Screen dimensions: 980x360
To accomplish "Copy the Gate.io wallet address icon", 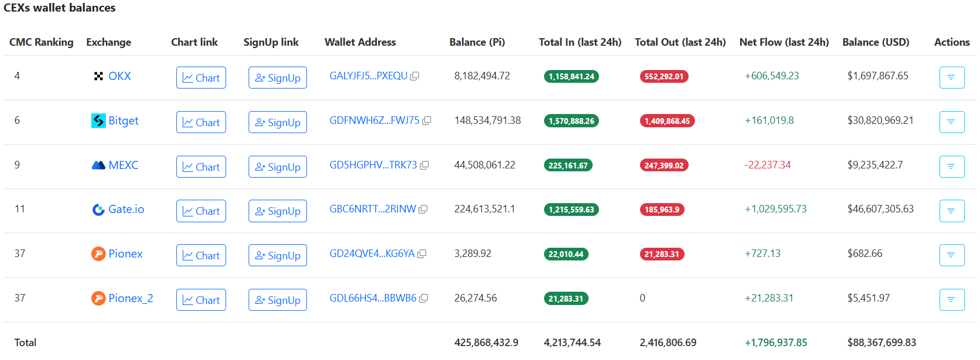I will point(423,210).
